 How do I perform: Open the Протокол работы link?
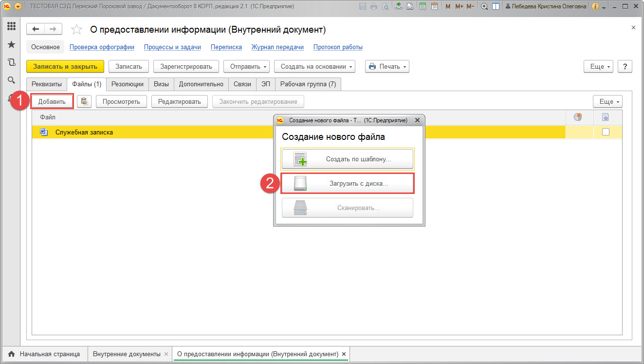point(338,47)
